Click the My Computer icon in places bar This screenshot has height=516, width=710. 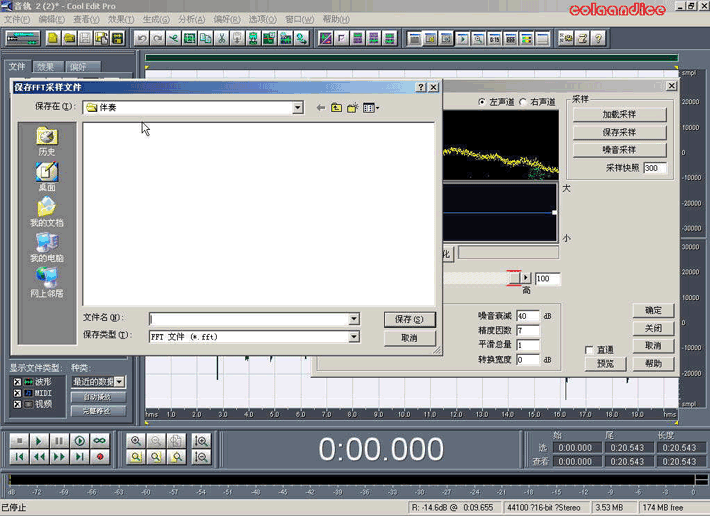click(47, 246)
